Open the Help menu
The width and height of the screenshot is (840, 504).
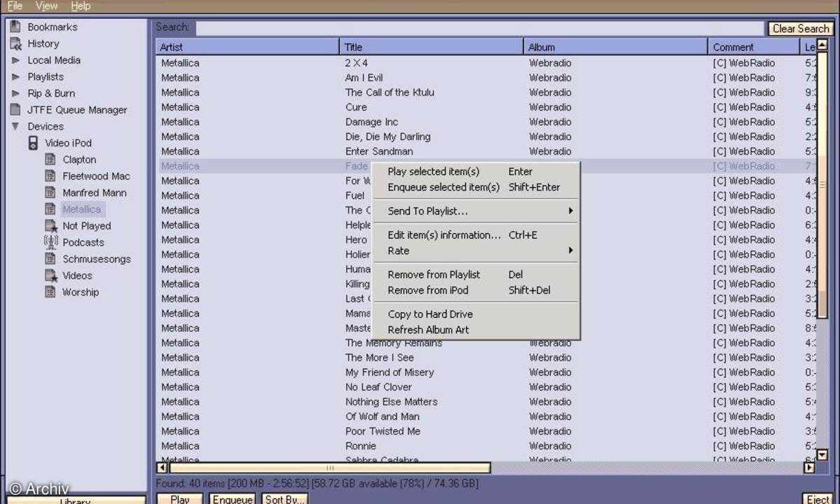coord(81,6)
